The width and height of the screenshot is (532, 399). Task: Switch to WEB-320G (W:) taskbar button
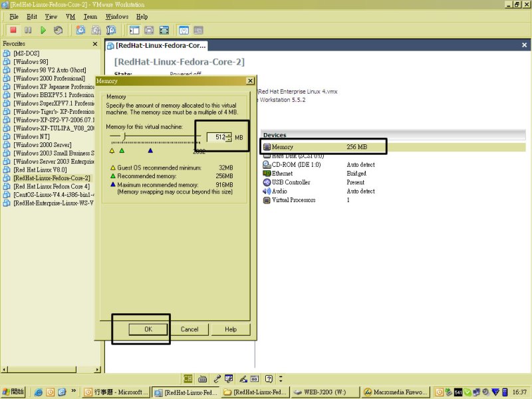325,392
